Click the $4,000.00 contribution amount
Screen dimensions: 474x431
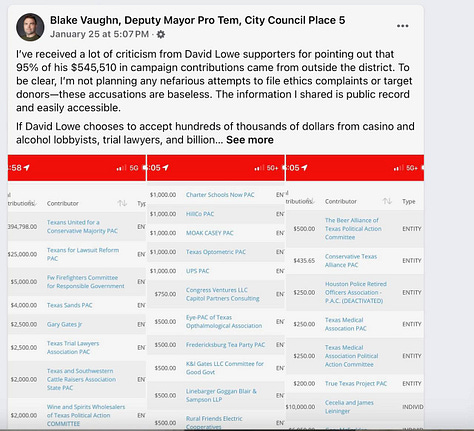[x=24, y=305]
